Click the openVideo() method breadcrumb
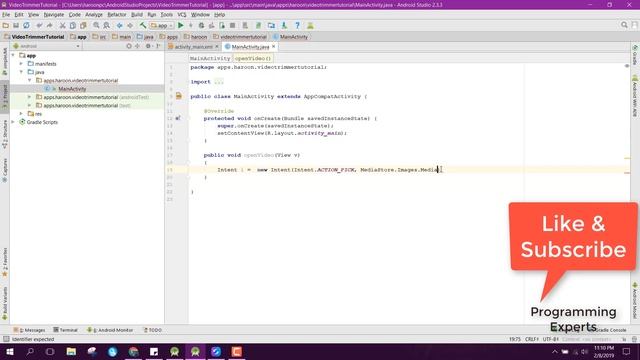Image resolution: width=640 pixels, height=360 pixels. pos(253,58)
